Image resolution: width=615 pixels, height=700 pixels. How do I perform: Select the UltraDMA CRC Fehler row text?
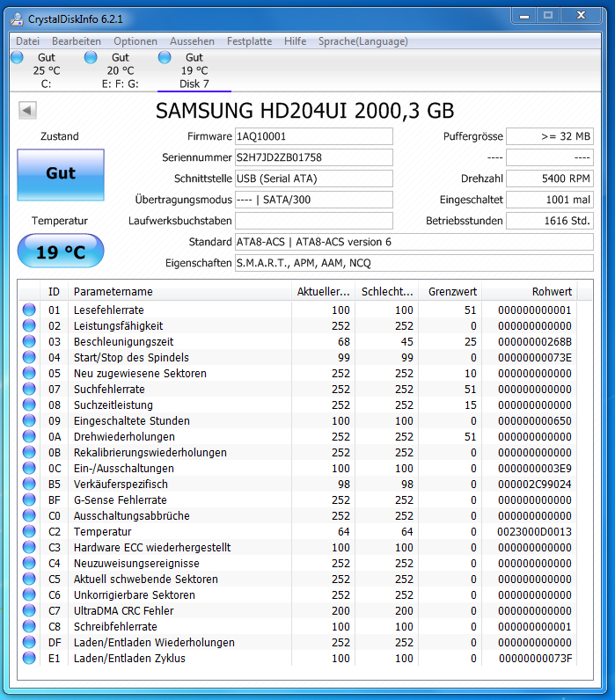tap(124, 610)
